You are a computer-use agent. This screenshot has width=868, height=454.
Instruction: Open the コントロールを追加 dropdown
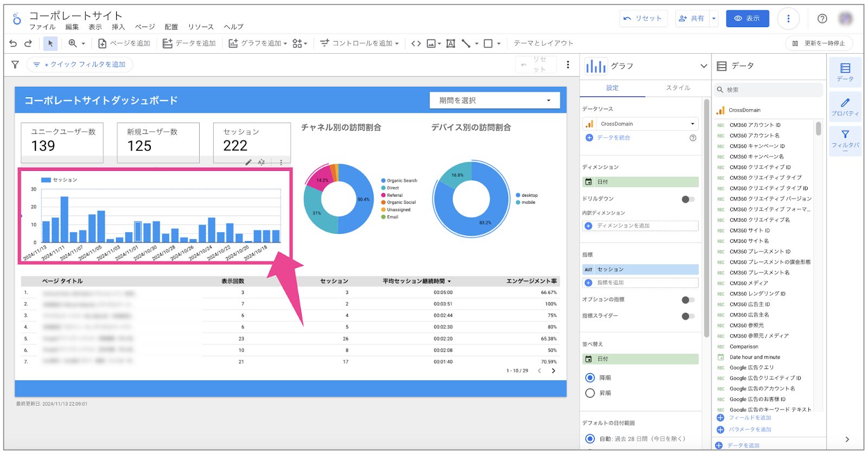tap(359, 43)
